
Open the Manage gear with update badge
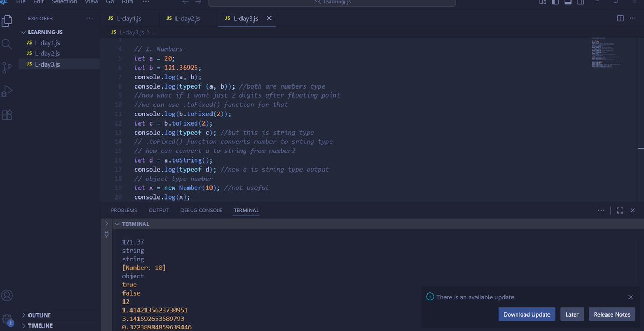7,319
